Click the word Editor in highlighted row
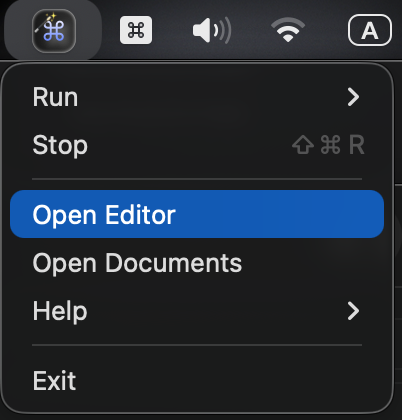 pos(141,215)
